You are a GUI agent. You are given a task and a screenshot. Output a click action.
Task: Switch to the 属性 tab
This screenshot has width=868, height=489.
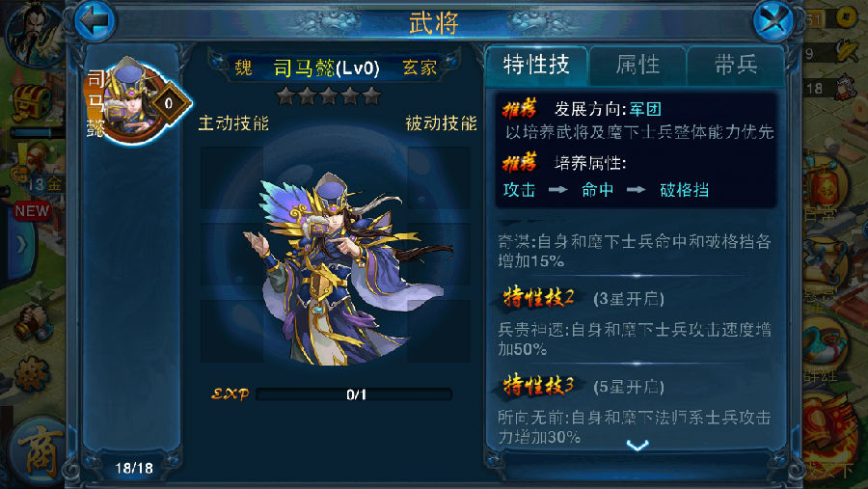637,66
